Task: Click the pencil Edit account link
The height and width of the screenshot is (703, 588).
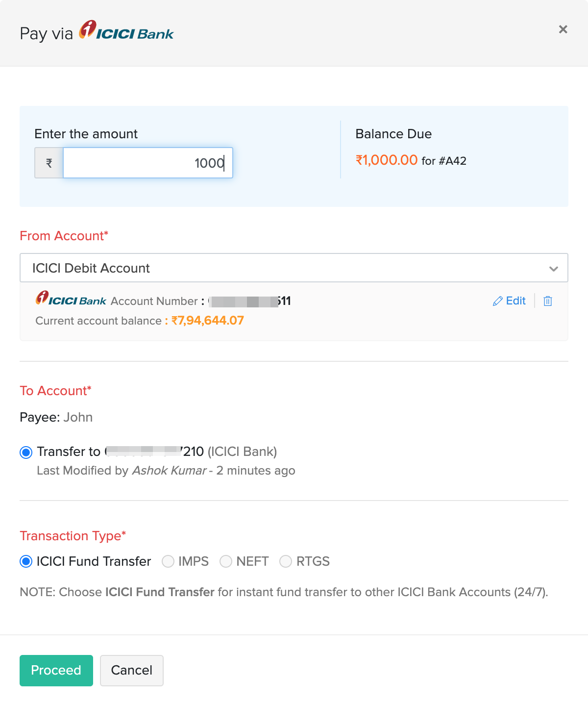Action: click(510, 301)
